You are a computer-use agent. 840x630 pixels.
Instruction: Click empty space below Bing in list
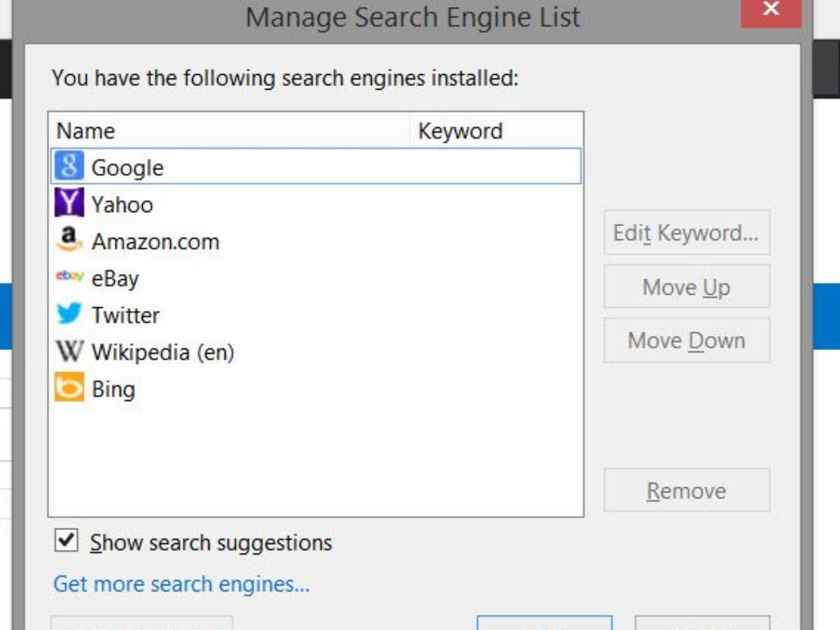tap(315, 455)
